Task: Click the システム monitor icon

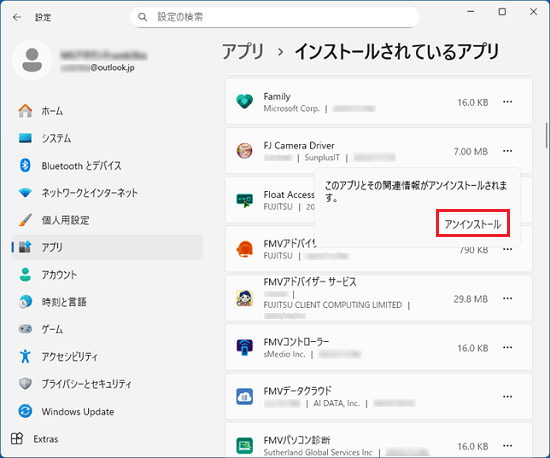Action: tap(25, 138)
